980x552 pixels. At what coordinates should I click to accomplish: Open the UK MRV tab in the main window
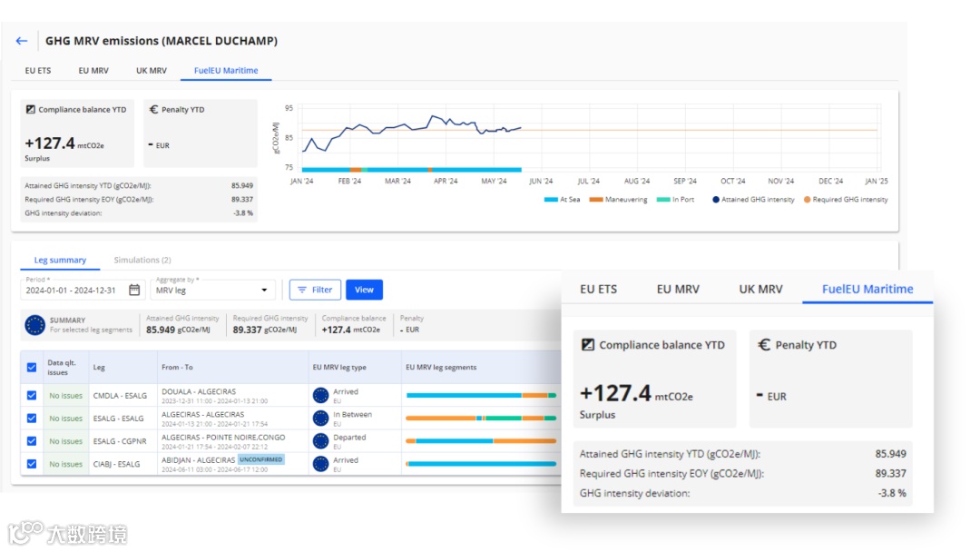point(152,71)
